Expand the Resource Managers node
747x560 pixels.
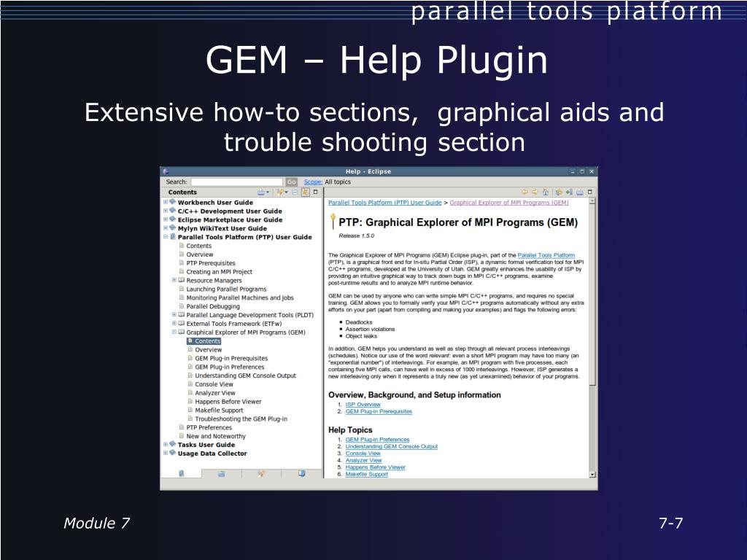pyautogui.click(x=174, y=280)
